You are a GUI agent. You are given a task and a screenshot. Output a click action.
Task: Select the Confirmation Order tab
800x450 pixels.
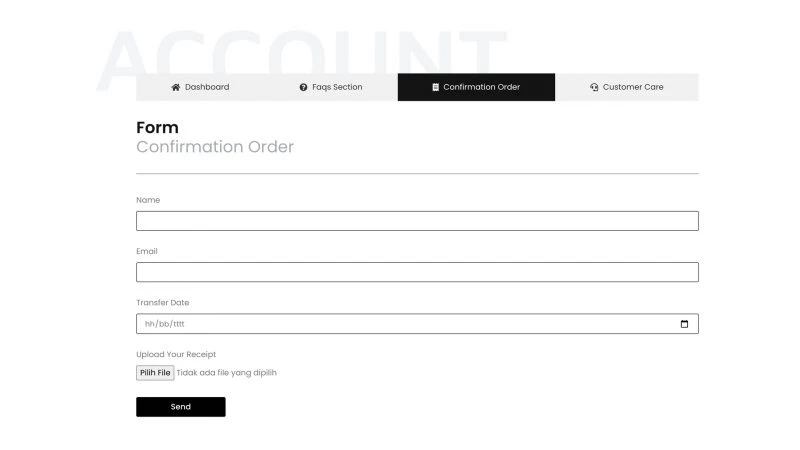[x=481, y=87]
